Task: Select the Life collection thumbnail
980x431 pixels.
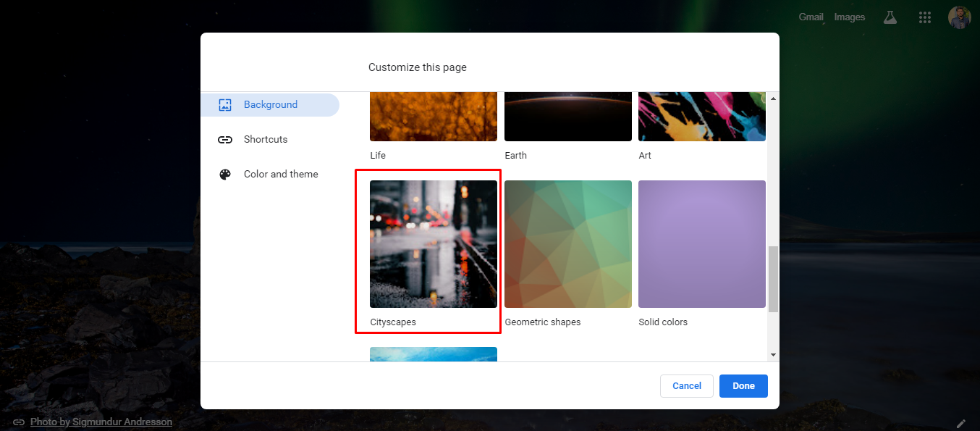Action: pyautogui.click(x=434, y=117)
